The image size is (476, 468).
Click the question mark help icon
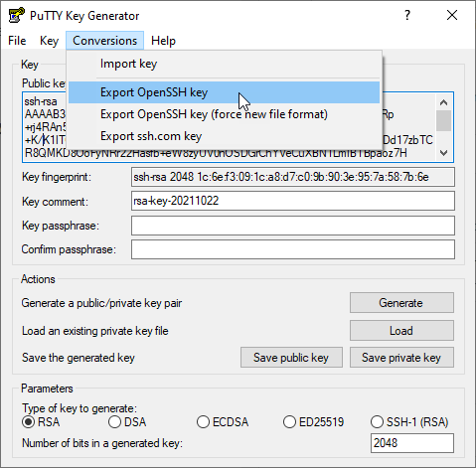(407, 15)
